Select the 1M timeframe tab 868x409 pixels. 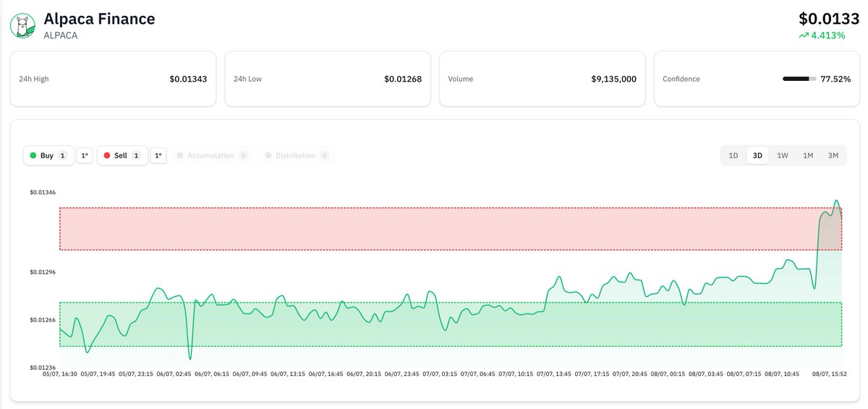pos(808,155)
